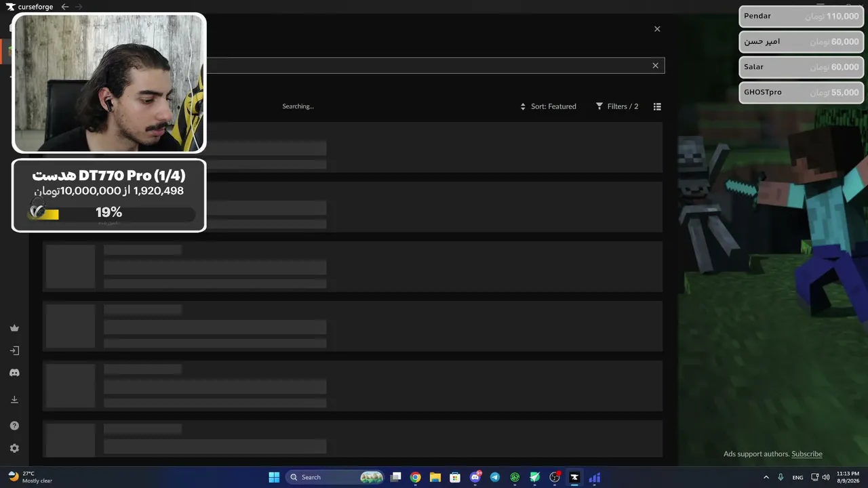This screenshot has height=488, width=868.
Task: Open the weather widget showing 27°C
Action: pyautogui.click(x=31, y=477)
